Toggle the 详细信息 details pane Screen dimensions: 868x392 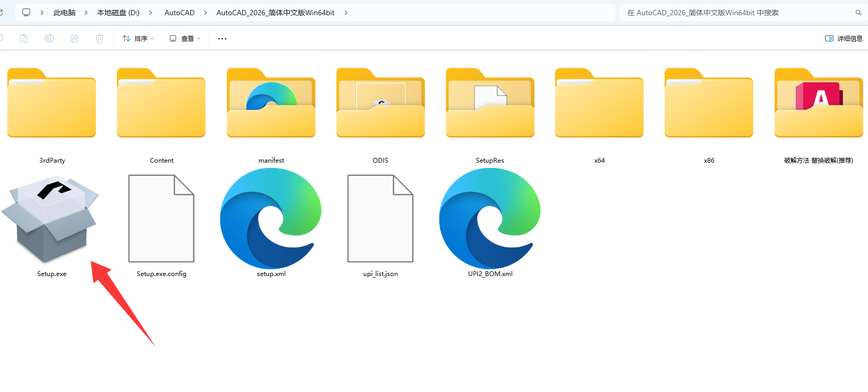(844, 38)
